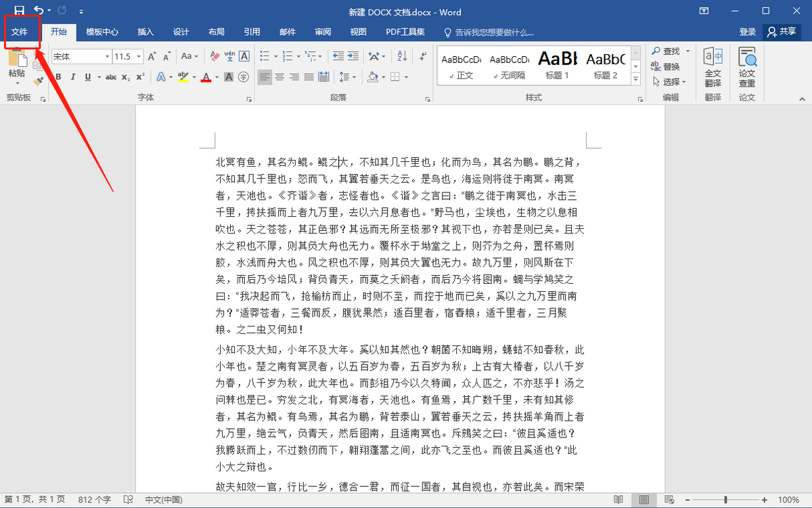Screen dimensions: 812x508
Task: Right align the text
Action: click(294, 77)
